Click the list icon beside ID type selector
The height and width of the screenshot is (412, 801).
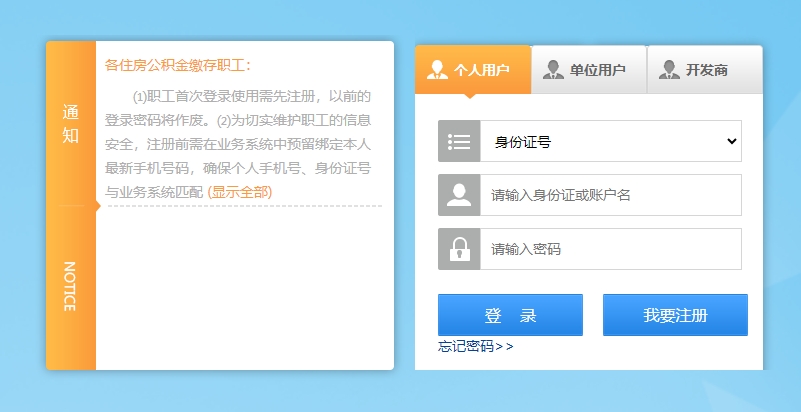(459, 141)
